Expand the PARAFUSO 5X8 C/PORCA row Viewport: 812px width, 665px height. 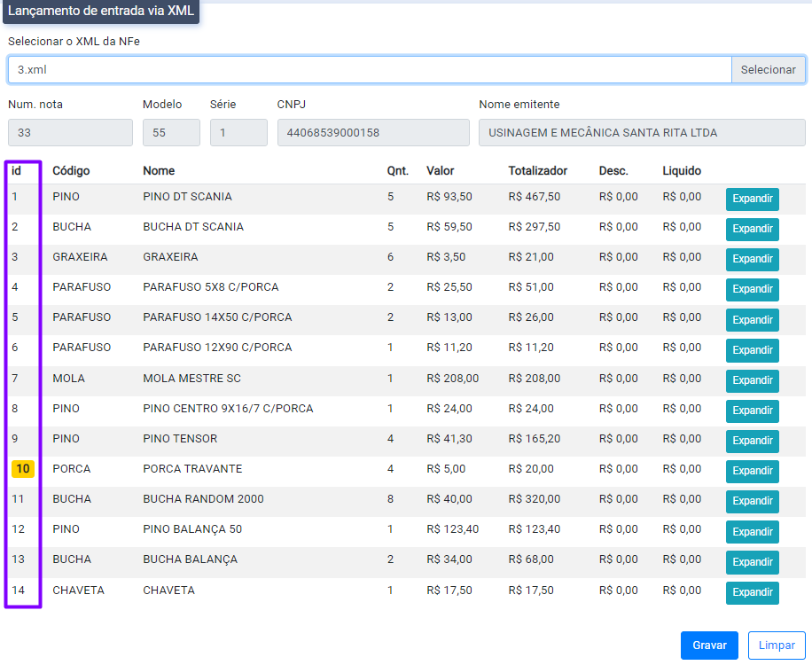click(x=752, y=290)
